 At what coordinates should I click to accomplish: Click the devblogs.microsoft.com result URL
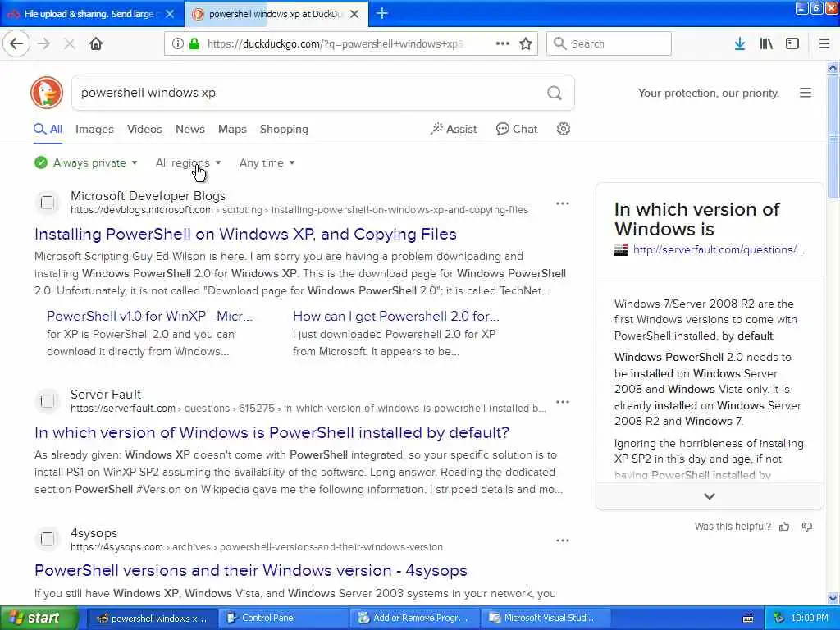(299, 210)
